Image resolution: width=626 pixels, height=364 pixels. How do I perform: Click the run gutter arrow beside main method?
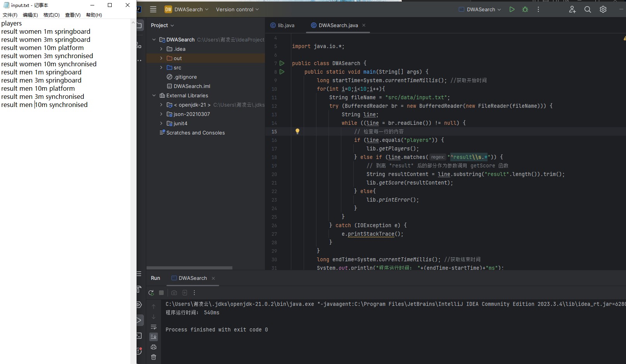click(282, 72)
